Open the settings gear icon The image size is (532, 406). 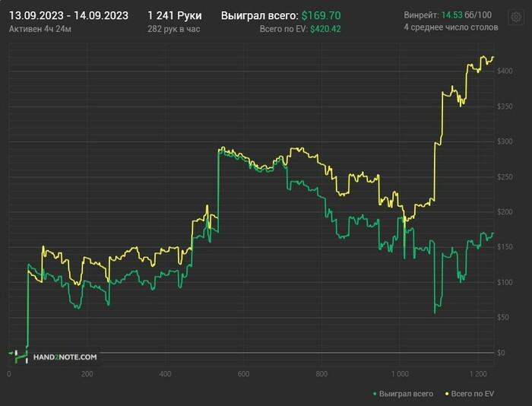point(516,17)
